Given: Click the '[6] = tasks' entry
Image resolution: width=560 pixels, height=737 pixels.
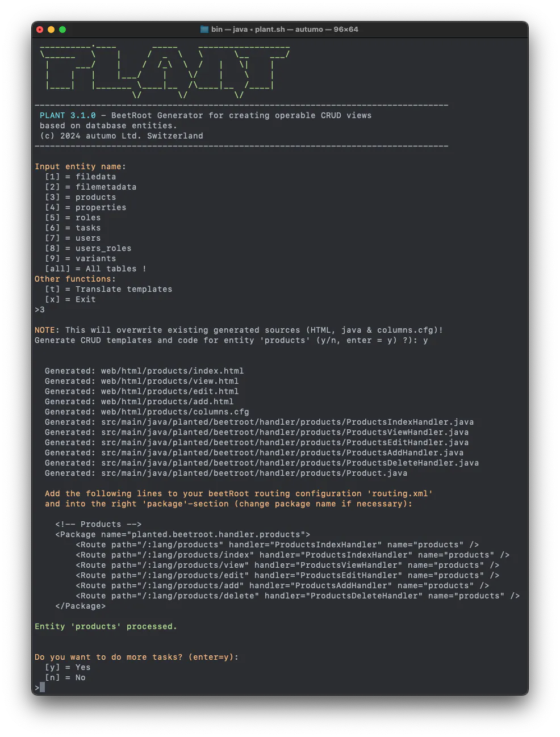Looking at the screenshot, I should click(73, 228).
